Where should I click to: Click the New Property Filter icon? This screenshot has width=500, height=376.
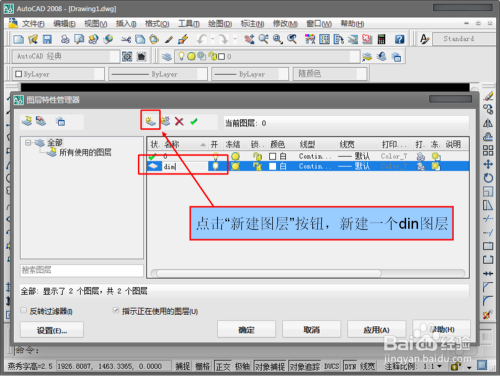27,121
